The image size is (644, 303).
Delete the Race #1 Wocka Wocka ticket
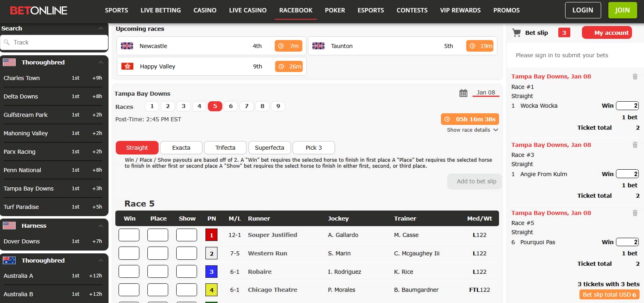point(635,76)
